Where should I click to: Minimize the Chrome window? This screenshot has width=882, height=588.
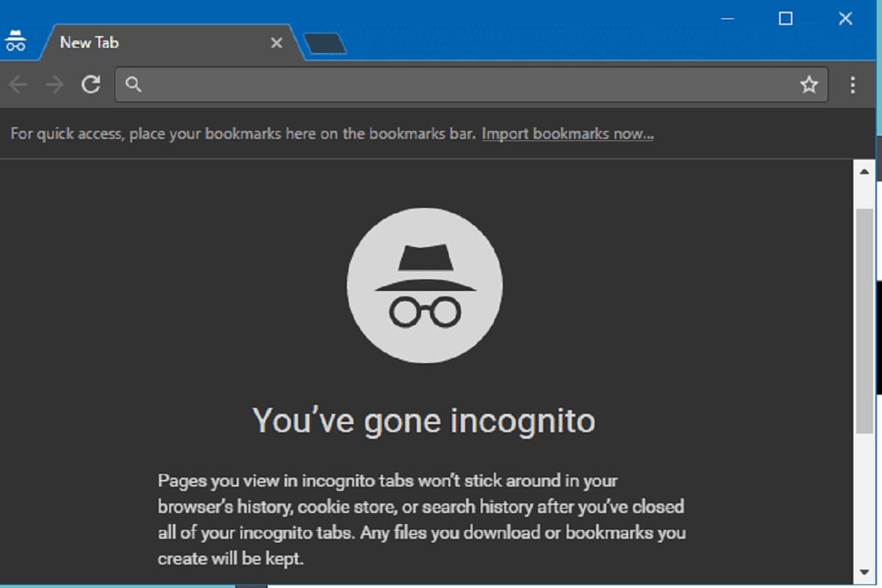point(728,19)
